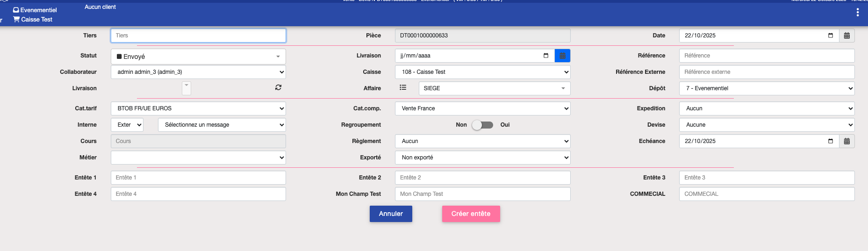Open the Exporté dropdown set to Non exporté
The height and width of the screenshot is (251, 868).
click(482, 158)
